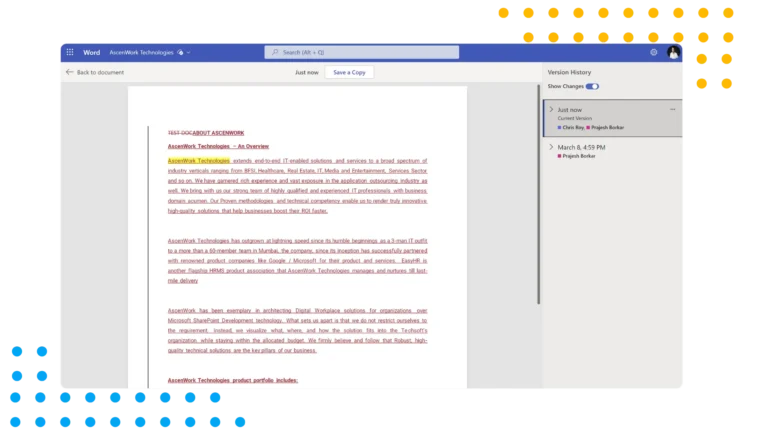Click the cloud save status icon
768x432 pixels.
click(x=180, y=52)
